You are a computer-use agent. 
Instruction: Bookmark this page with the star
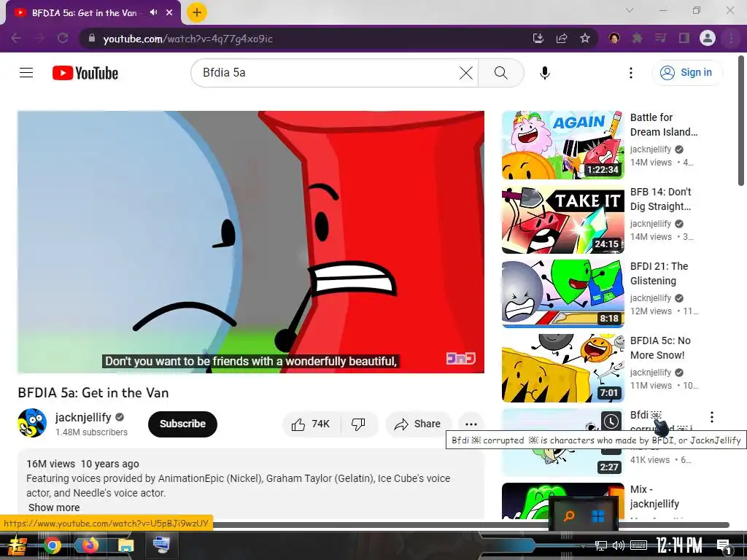585,38
